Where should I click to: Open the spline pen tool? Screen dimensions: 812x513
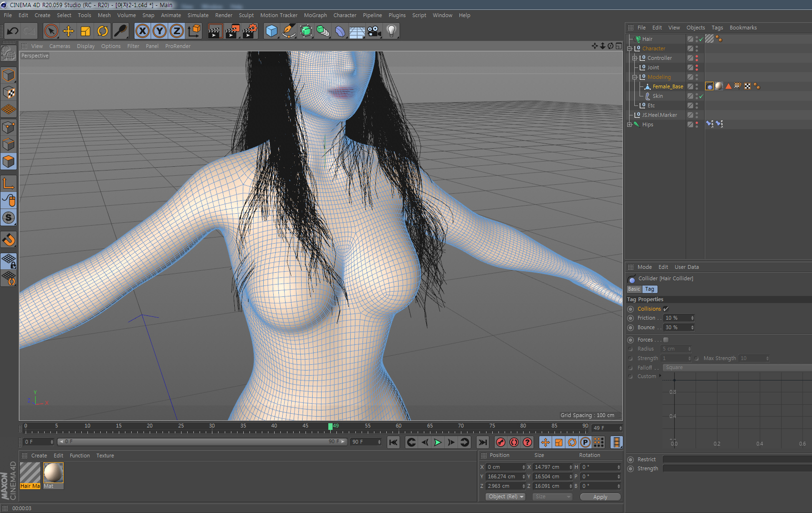point(289,31)
